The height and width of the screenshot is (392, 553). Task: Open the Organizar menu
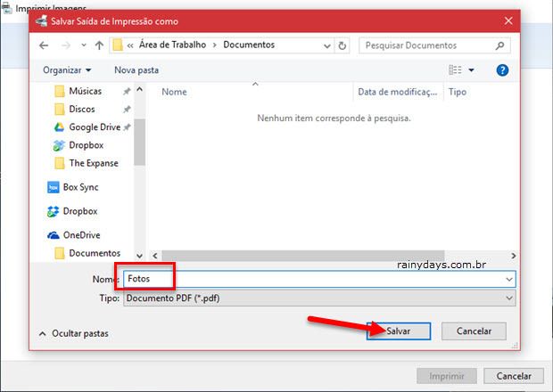[67, 69]
